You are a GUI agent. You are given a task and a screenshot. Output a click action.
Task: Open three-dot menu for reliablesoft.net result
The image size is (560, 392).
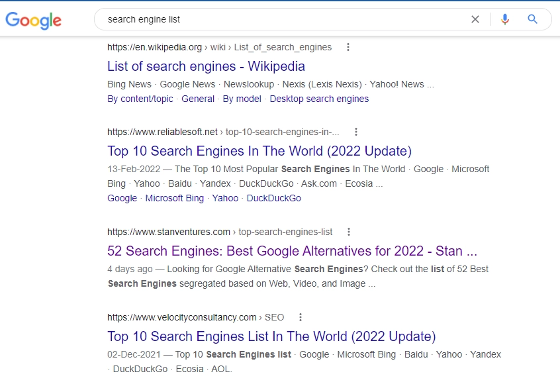click(x=355, y=132)
